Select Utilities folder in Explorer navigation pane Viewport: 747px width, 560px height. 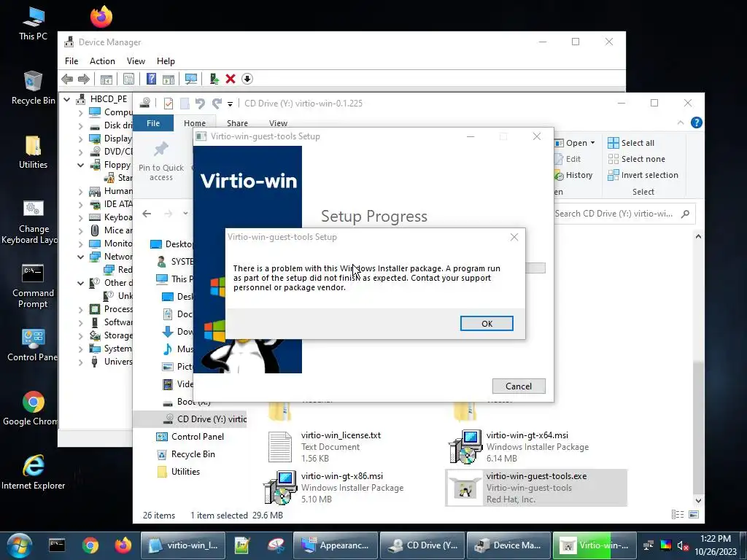(x=179, y=472)
